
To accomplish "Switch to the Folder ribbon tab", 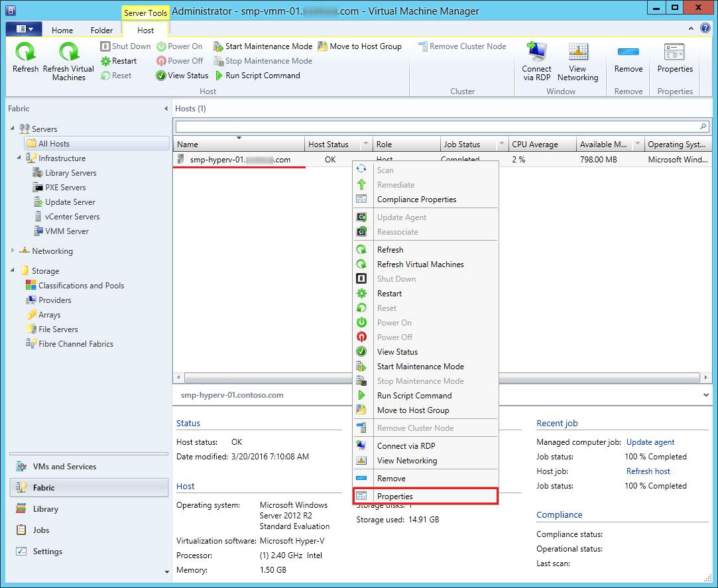I will tap(101, 30).
